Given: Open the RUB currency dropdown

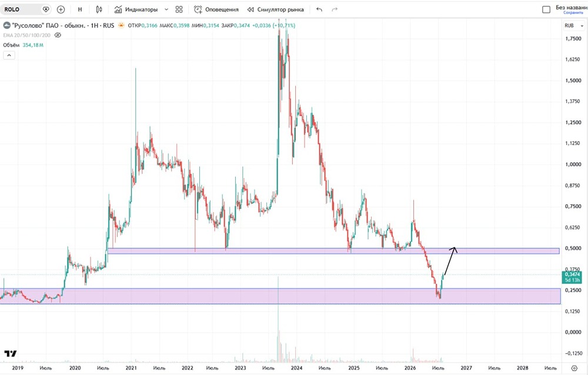Looking at the screenshot, I should click(574, 25).
